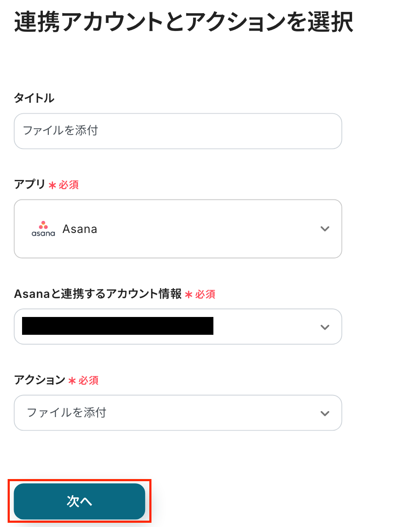Screen dimensions: 420x527
Task: Expand the account selection chevron arrow
Action: [x=325, y=327]
